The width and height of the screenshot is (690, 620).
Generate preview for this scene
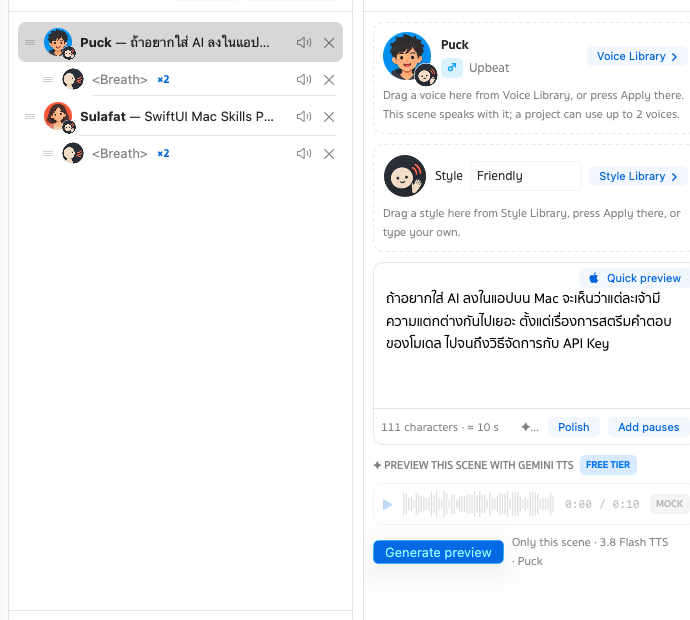point(438,552)
